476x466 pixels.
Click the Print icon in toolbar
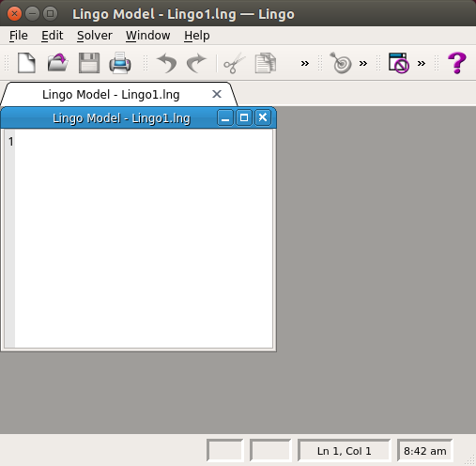[120, 63]
